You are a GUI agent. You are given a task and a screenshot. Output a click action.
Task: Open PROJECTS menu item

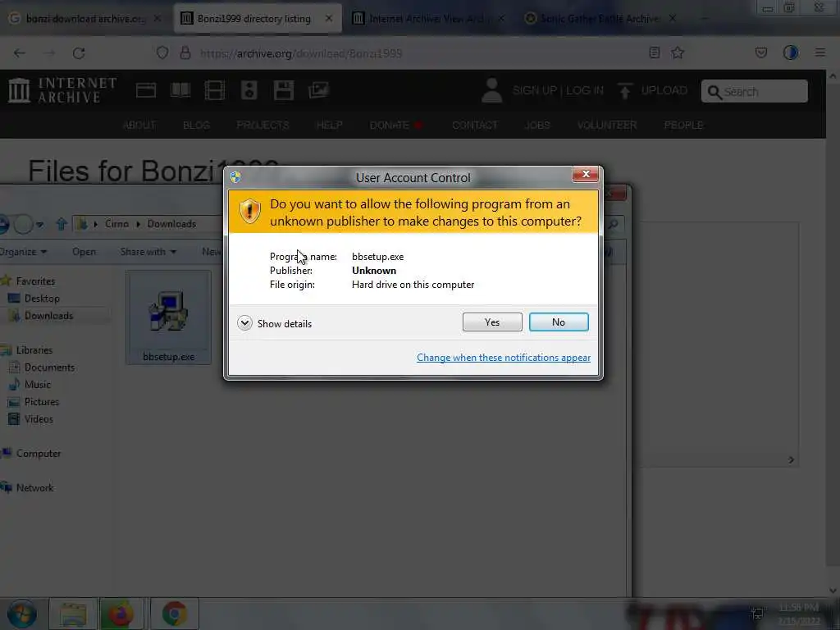(262, 125)
